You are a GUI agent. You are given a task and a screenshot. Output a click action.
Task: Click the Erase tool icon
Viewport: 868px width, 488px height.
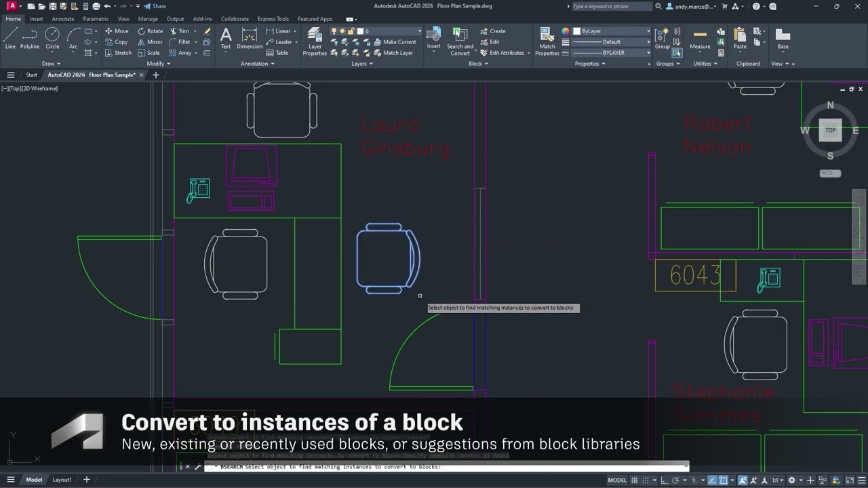tap(207, 31)
